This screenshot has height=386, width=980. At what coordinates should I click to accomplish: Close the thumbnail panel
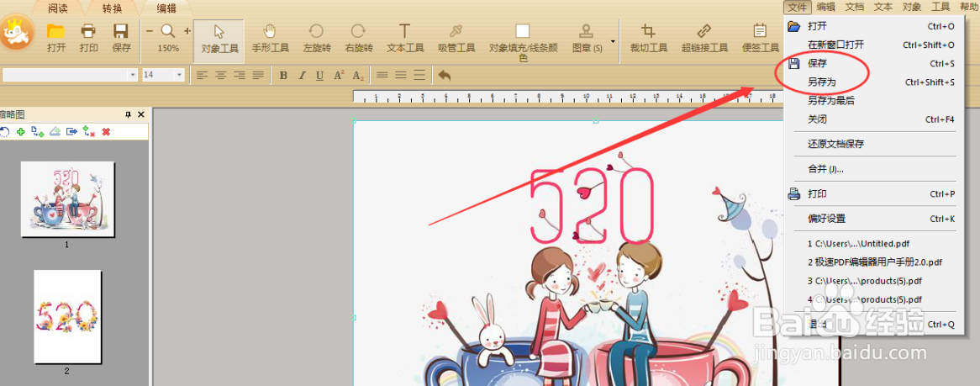141,114
